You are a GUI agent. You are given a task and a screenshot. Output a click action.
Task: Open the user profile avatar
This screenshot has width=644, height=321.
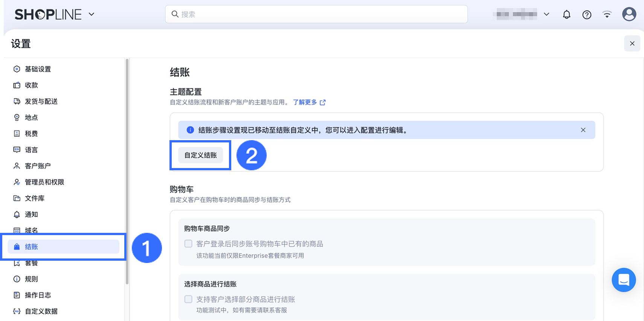(629, 14)
